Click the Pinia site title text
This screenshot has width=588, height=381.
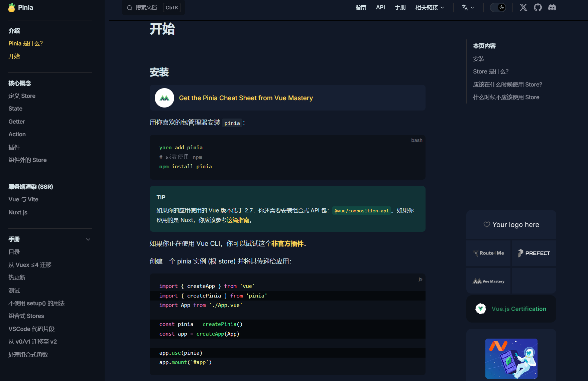tap(25, 7)
